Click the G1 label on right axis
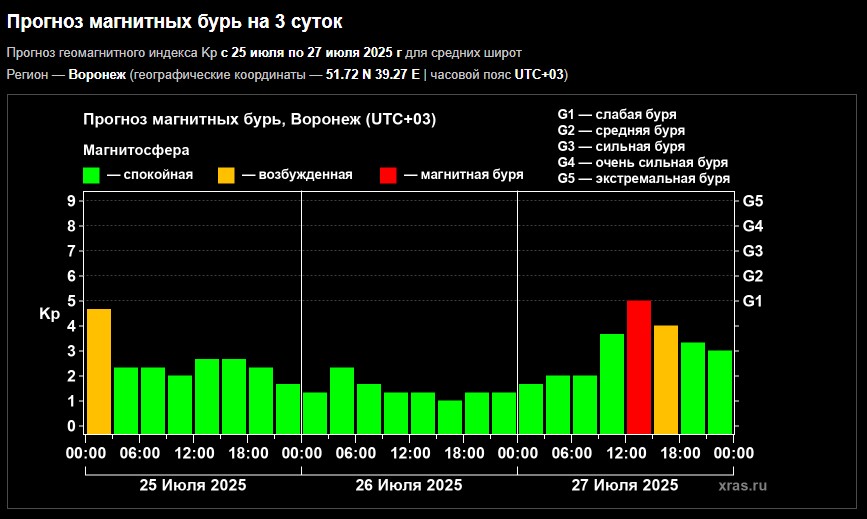 tap(753, 301)
